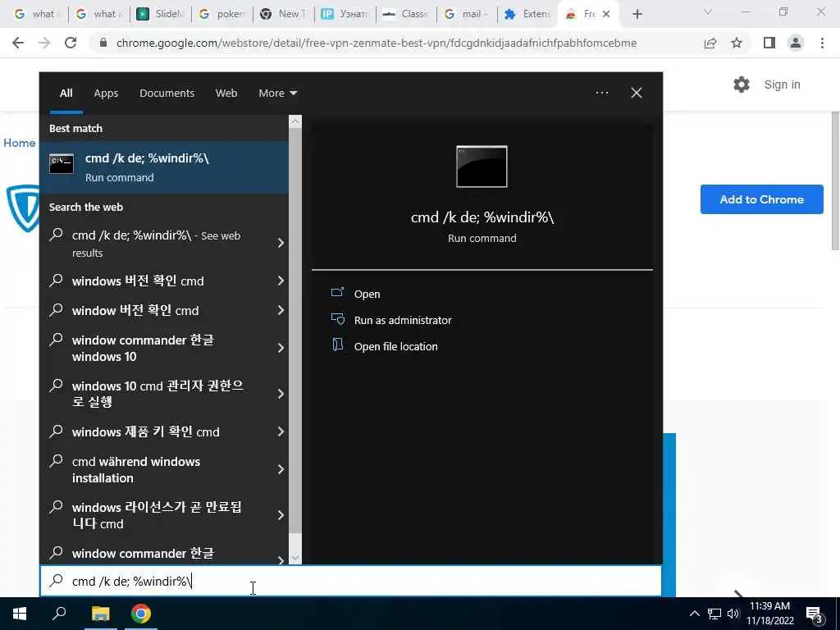The height and width of the screenshot is (630, 840).
Task: Share this page from the address bar
Action: coord(710,43)
